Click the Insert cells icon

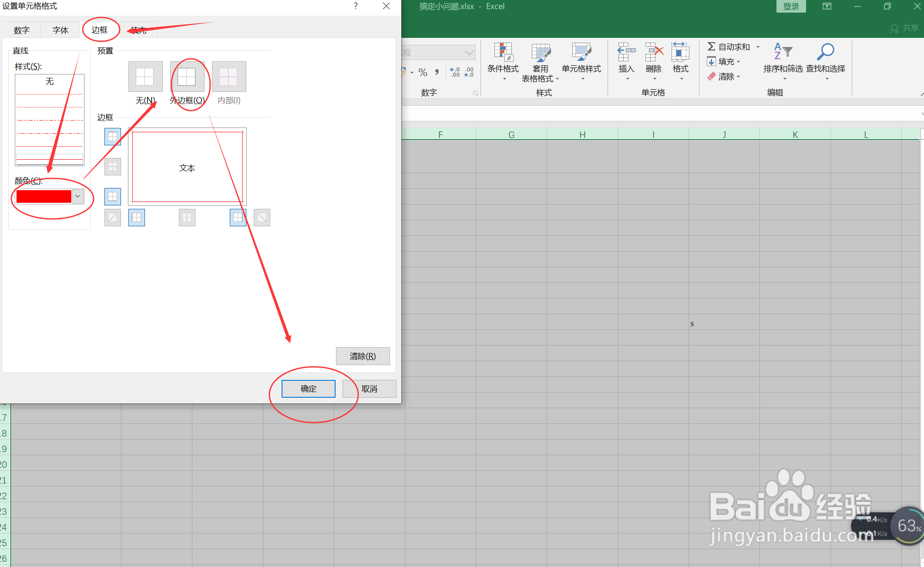626,52
